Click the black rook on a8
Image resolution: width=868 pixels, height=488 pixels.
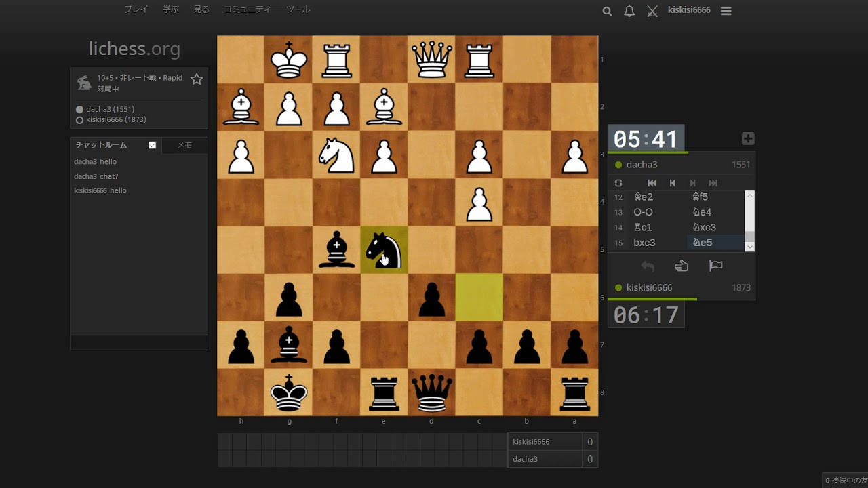pos(574,392)
